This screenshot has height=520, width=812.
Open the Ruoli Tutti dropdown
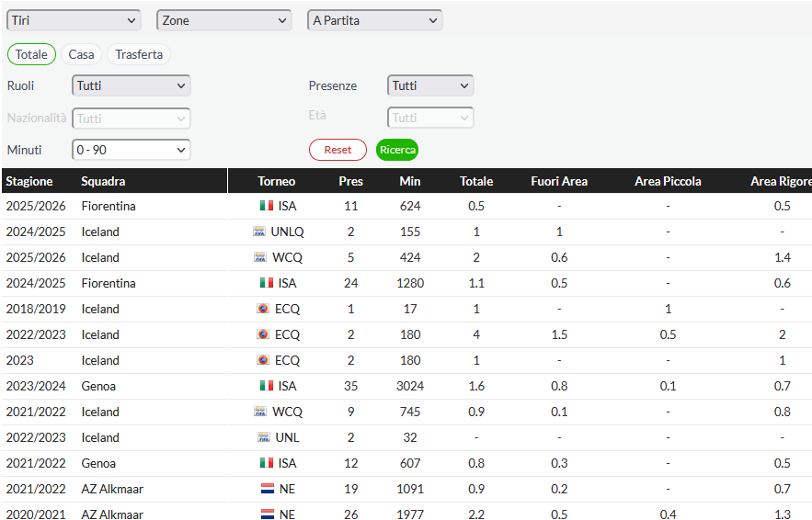click(131, 85)
